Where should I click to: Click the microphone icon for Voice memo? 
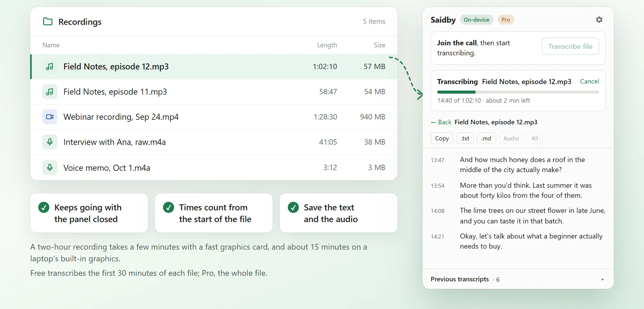point(50,167)
